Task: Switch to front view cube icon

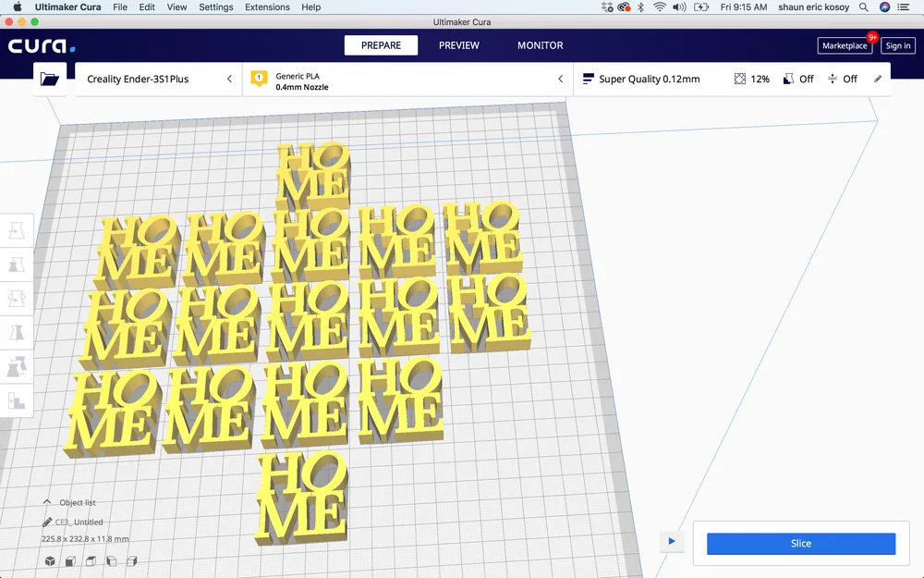Action: (x=71, y=561)
